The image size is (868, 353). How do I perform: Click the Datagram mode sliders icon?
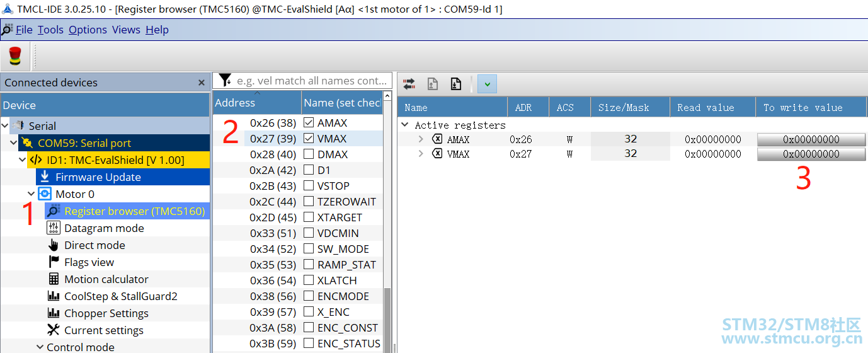(x=54, y=228)
